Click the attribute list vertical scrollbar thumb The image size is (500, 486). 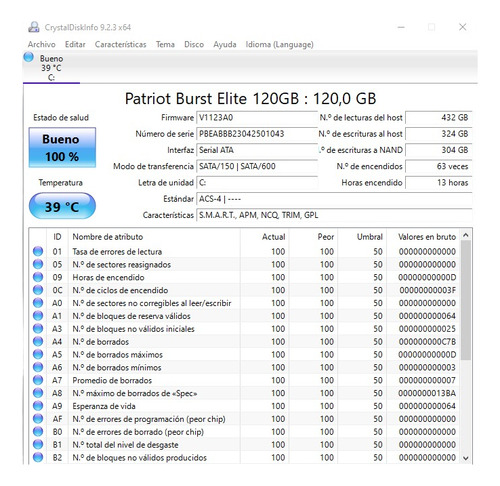(x=466, y=300)
